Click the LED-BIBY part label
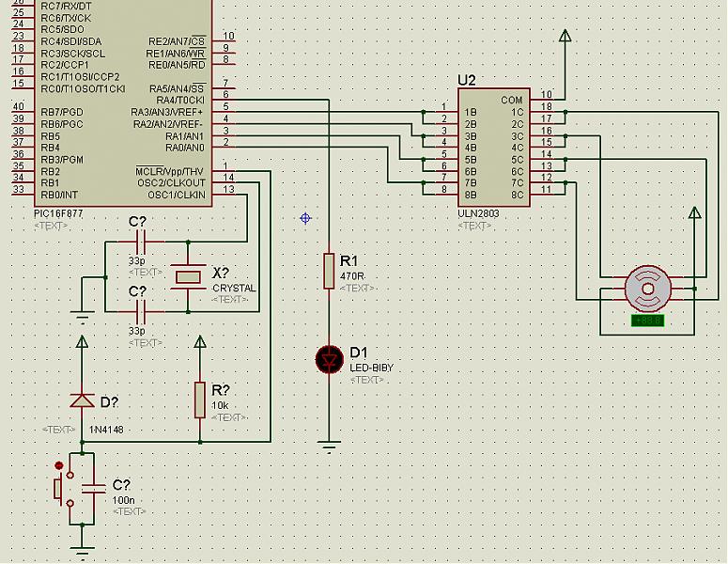This screenshot has width=728, height=564. click(x=371, y=368)
